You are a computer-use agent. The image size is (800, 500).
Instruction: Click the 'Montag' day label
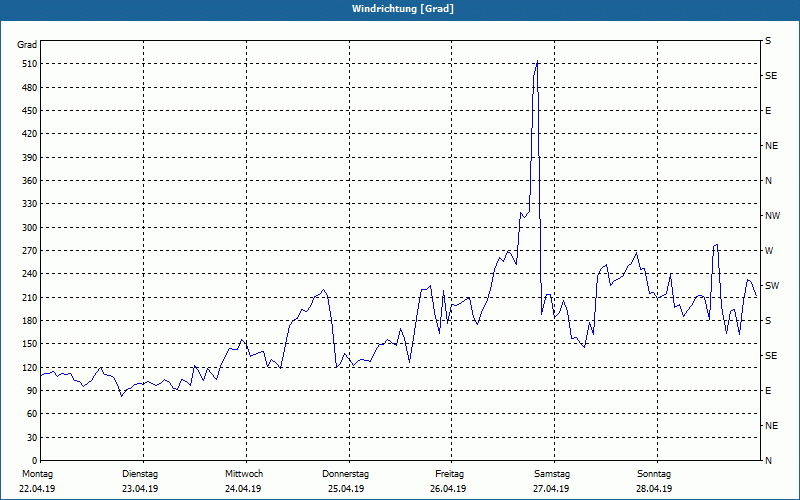point(37,474)
